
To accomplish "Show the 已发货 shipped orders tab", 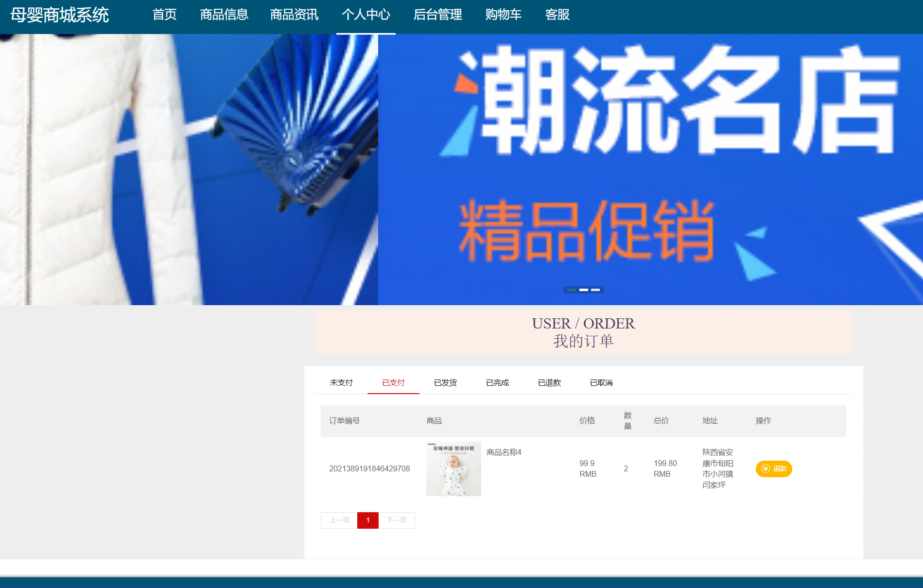I will (x=445, y=382).
